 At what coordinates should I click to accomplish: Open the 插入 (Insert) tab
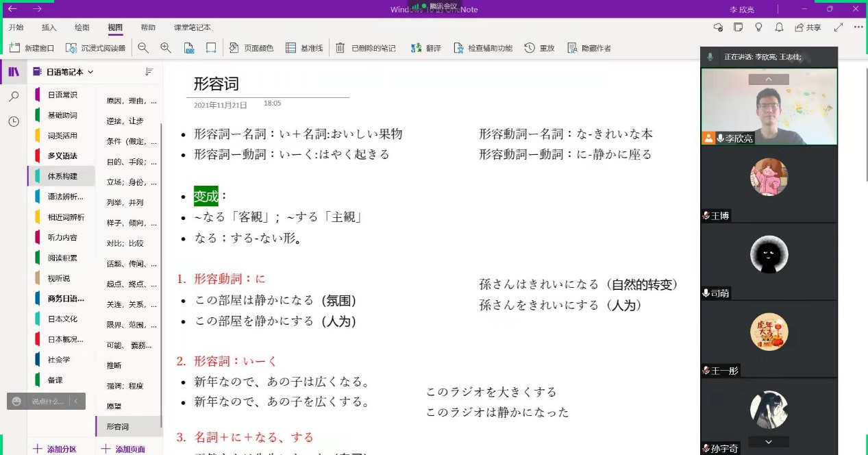click(x=49, y=27)
